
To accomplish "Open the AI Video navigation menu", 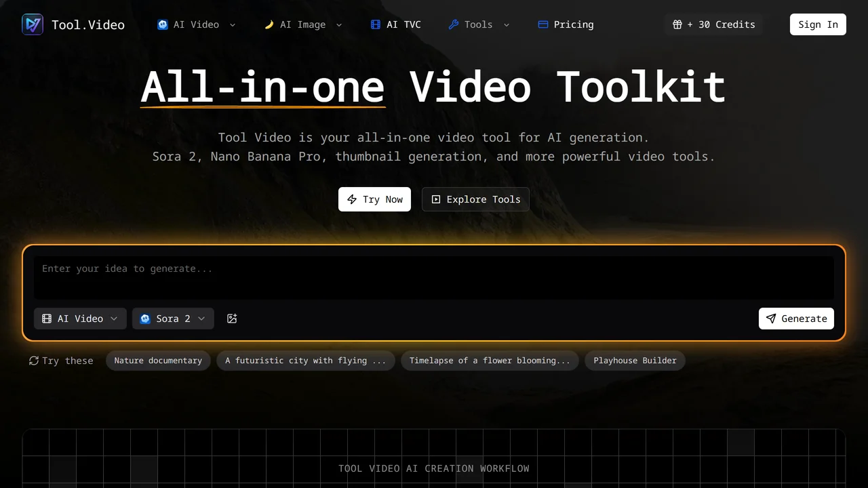I will click(197, 24).
